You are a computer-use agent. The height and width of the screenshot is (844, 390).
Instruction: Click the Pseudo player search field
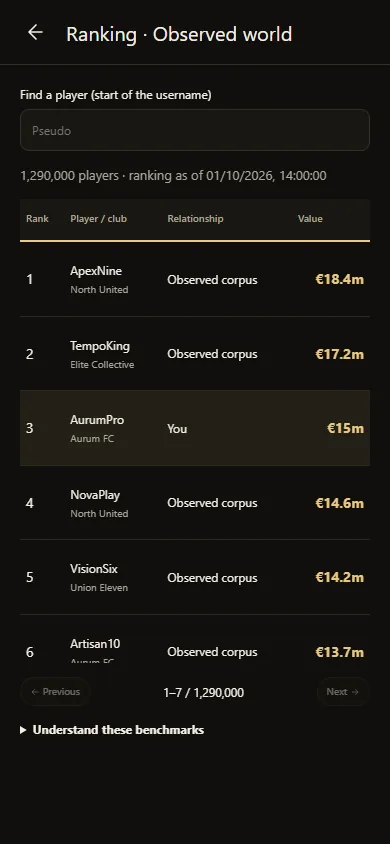point(195,130)
